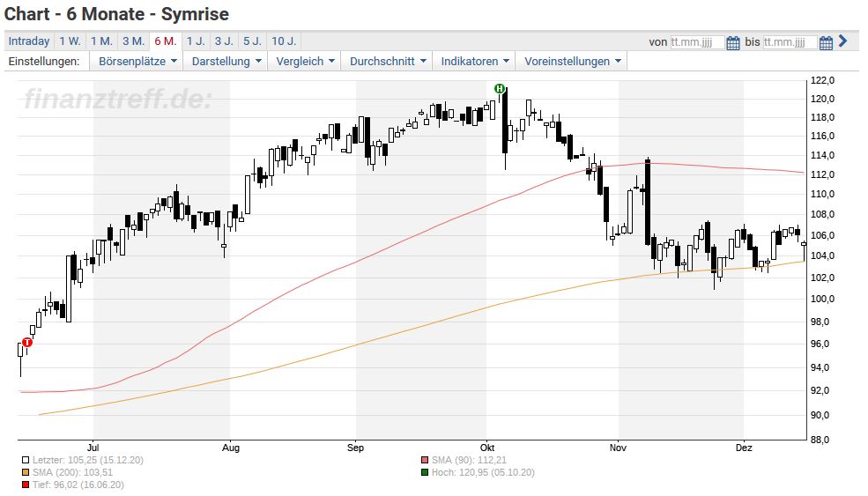Click the 'Jul' x-axis label

coord(93,448)
